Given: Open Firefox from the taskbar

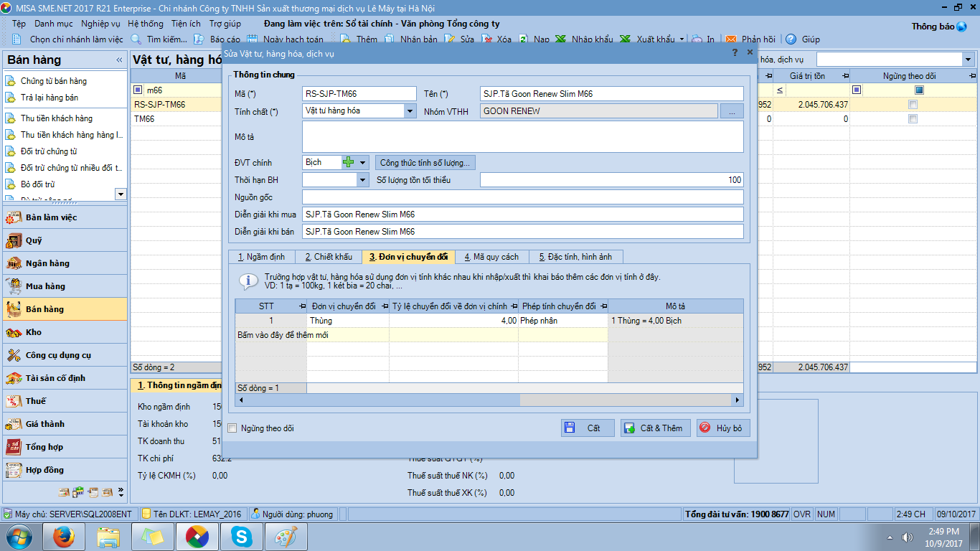Looking at the screenshot, I should [x=65, y=536].
